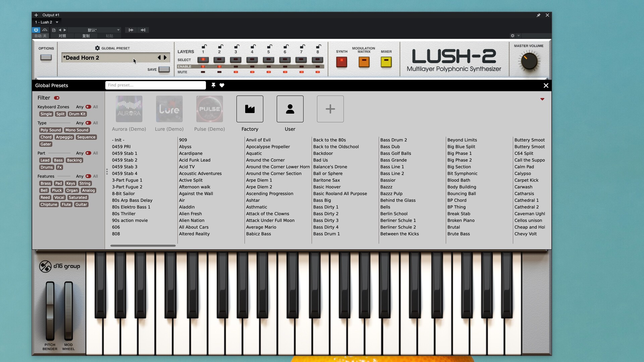Toggle Keyboard Zones Any/All switch
This screenshot has height=362, width=644.
tap(88, 107)
